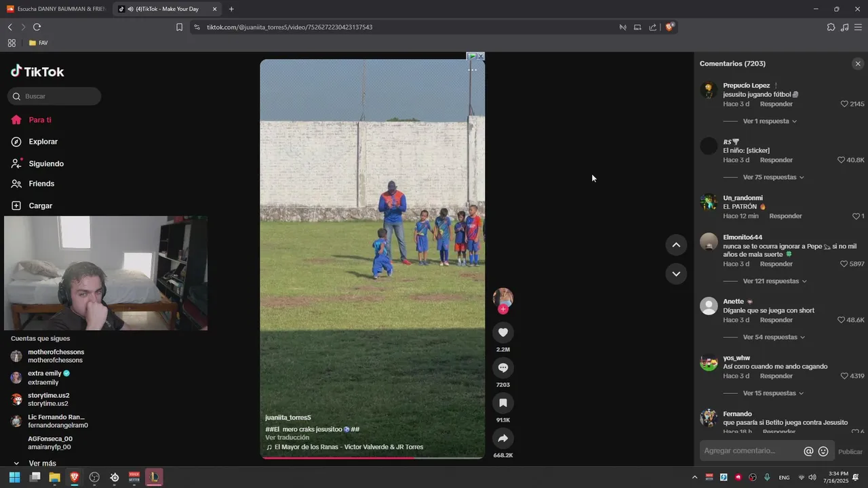Reply to Anette's comment
The width and height of the screenshot is (868, 488).
[776, 320]
